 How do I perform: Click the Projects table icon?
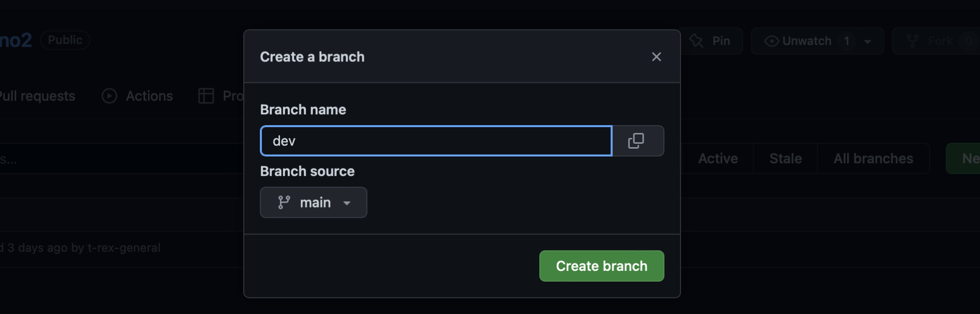206,96
